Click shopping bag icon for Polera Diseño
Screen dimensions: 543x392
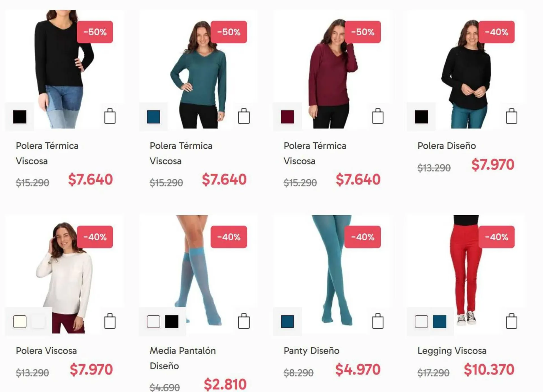[511, 116]
